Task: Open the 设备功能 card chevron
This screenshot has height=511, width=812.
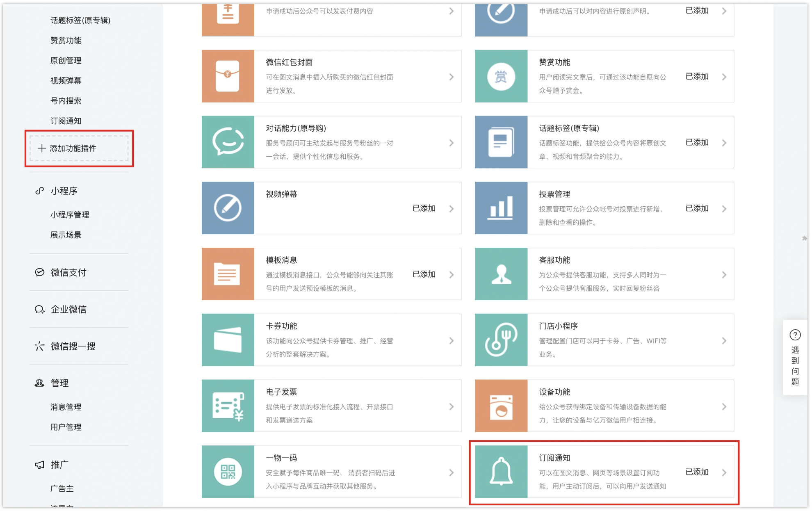Action: (x=724, y=406)
